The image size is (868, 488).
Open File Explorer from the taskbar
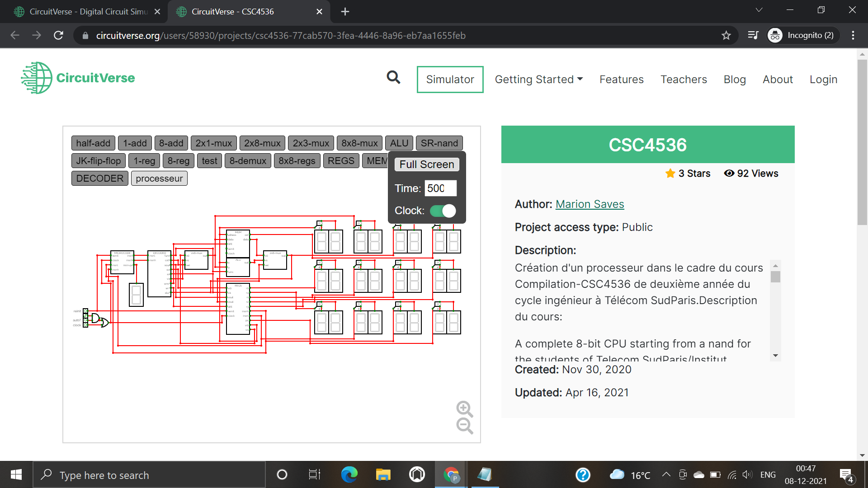382,474
